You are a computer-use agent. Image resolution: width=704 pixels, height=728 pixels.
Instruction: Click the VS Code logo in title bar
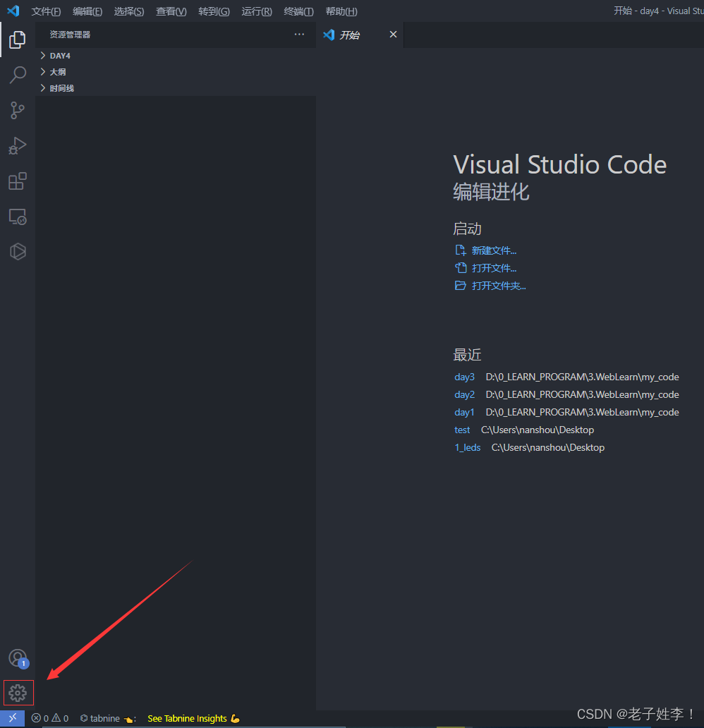(13, 11)
